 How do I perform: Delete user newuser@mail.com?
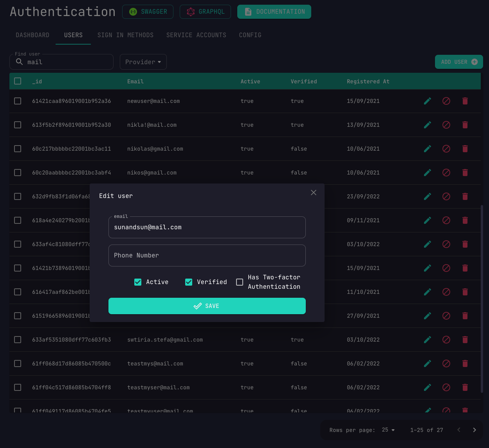coord(465,101)
